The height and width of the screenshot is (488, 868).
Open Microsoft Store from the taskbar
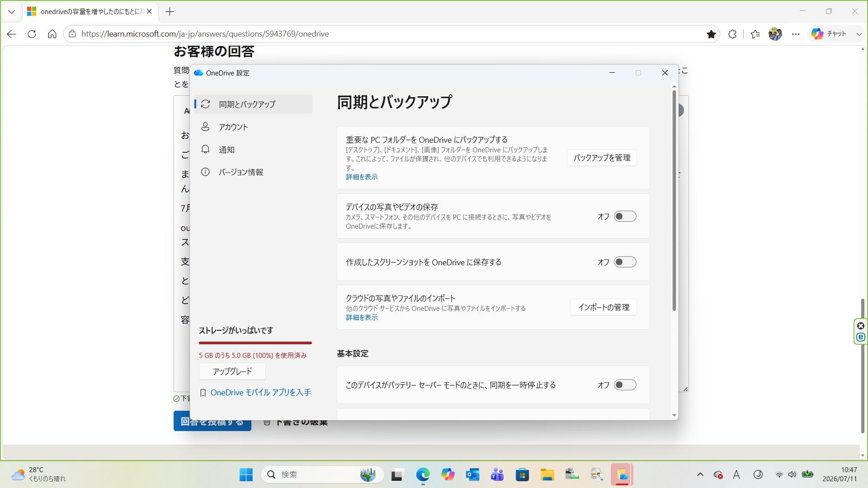tap(522, 474)
